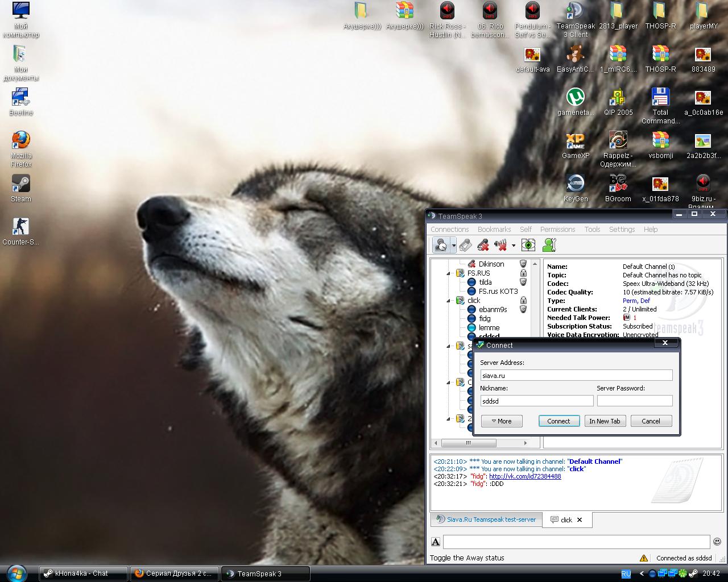
Task: Open the Away status dropdown arrow
Action: [453, 246]
